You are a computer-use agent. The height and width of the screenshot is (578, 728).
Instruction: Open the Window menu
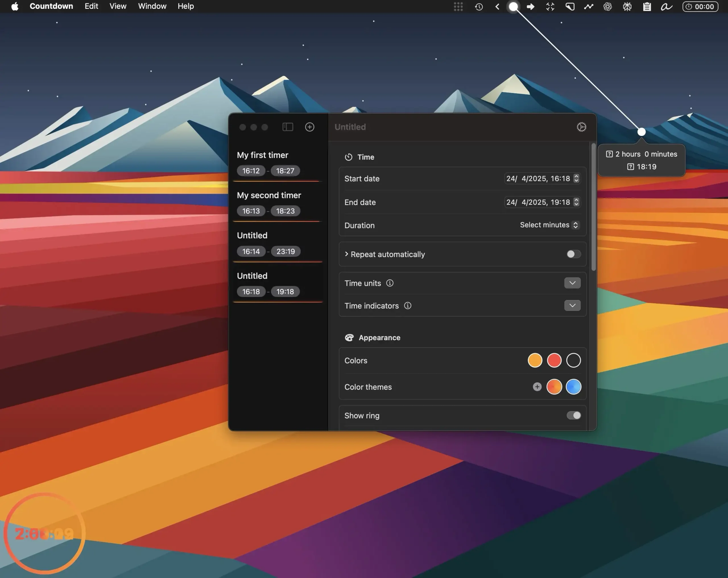point(152,6)
